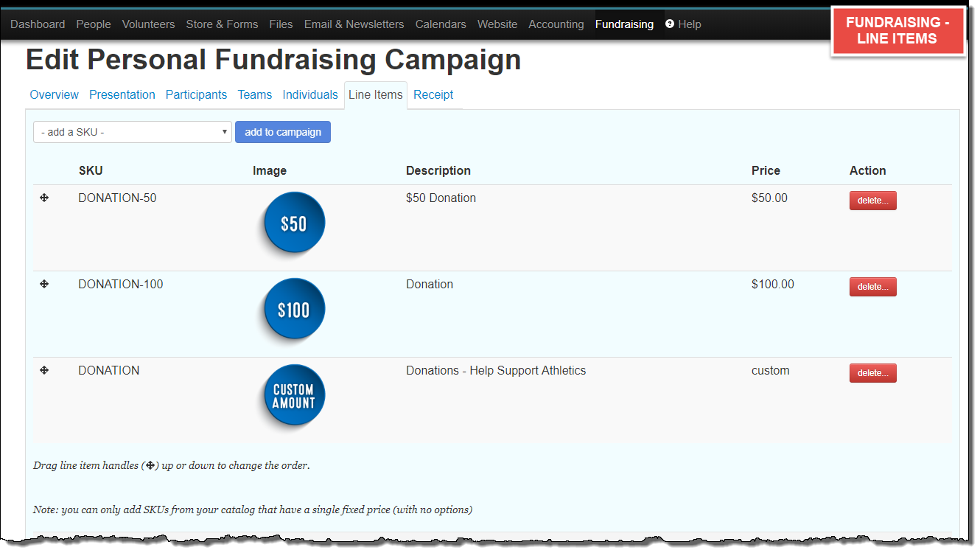
Task: Click the Custom Amount donation image
Action: (294, 396)
